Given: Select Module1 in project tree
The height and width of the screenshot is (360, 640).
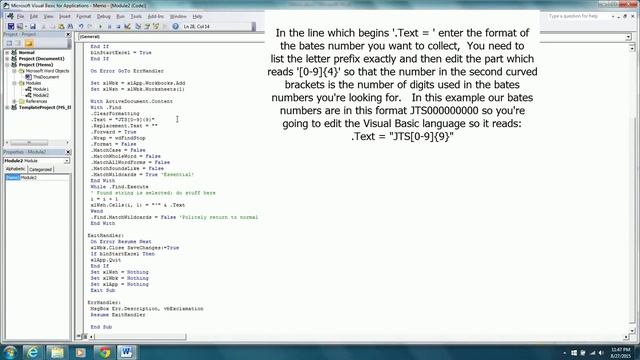Looking at the screenshot, I should pos(40,89).
